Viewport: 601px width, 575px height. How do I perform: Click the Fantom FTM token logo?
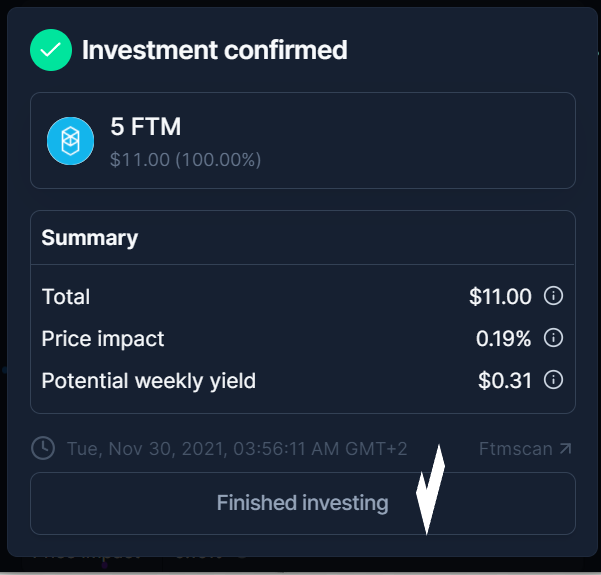pos(70,141)
